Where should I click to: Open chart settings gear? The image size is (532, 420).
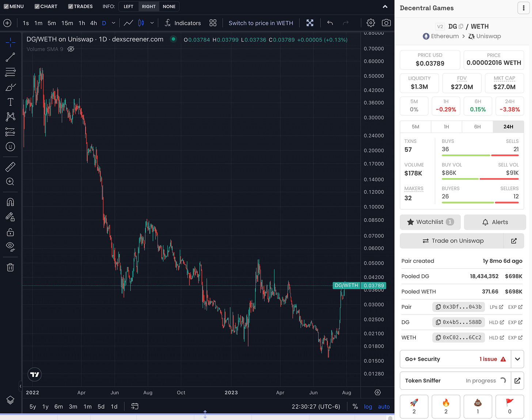pos(370,23)
